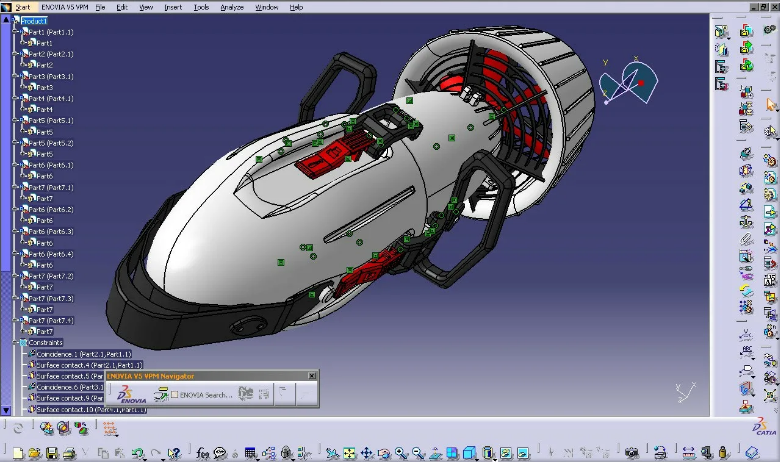Viewport: 780px width, 462px height.
Task: Open the Start menu in menu bar
Action: pyautogui.click(x=22, y=7)
